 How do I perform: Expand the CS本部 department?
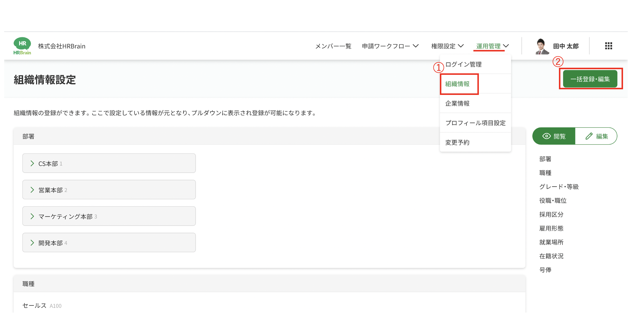109,163
